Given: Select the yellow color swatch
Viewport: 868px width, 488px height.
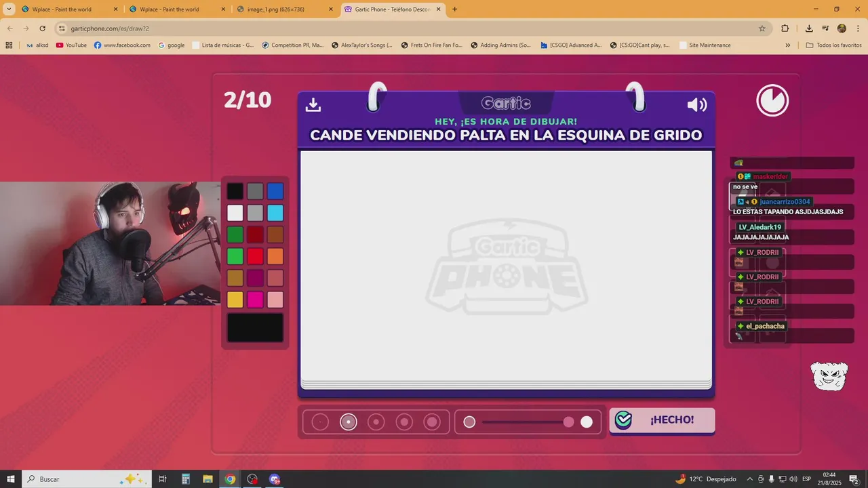Looking at the screenshot, I should pyautogui.click(x=235, y=300).
